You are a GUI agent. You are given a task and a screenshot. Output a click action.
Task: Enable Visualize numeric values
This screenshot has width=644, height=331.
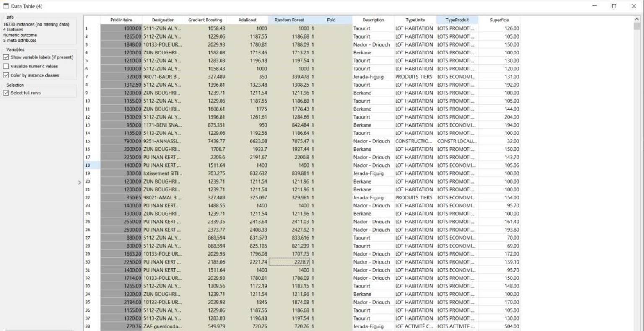pyautogui.click(x=6, y=66)
